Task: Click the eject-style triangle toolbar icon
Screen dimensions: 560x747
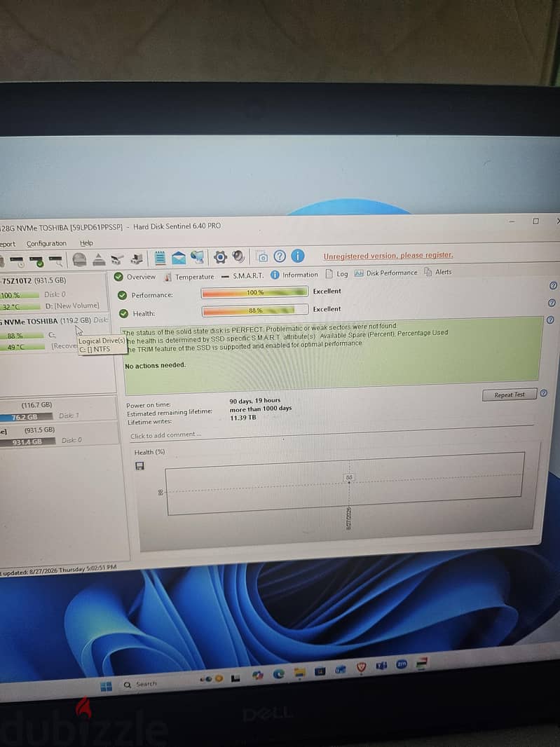Action: (x=99, y=260)
